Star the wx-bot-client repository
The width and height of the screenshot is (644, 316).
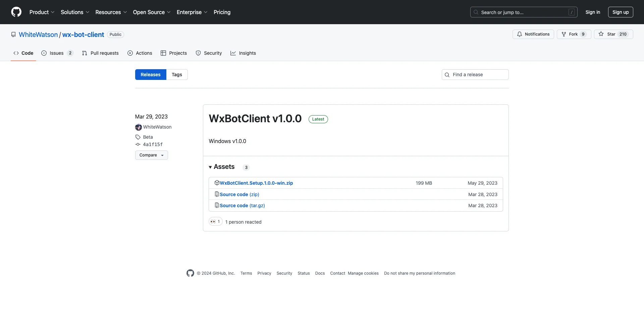(613, 34)
